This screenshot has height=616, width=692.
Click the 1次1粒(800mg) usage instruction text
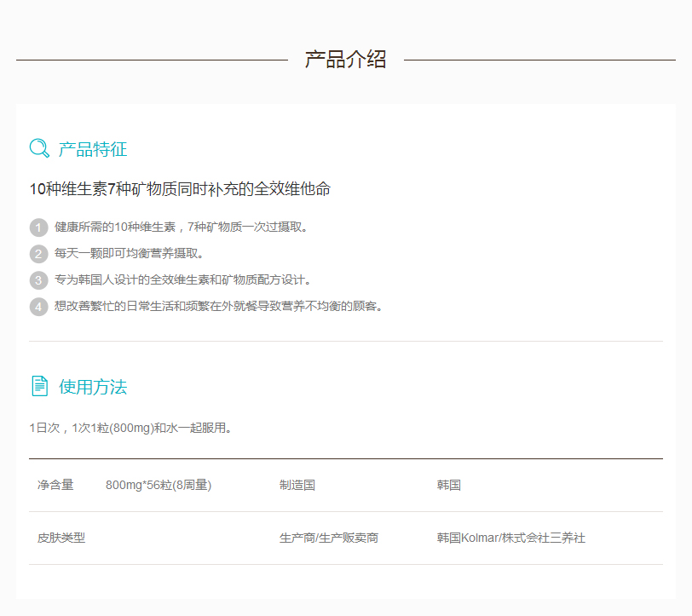[x=130, y=428]
